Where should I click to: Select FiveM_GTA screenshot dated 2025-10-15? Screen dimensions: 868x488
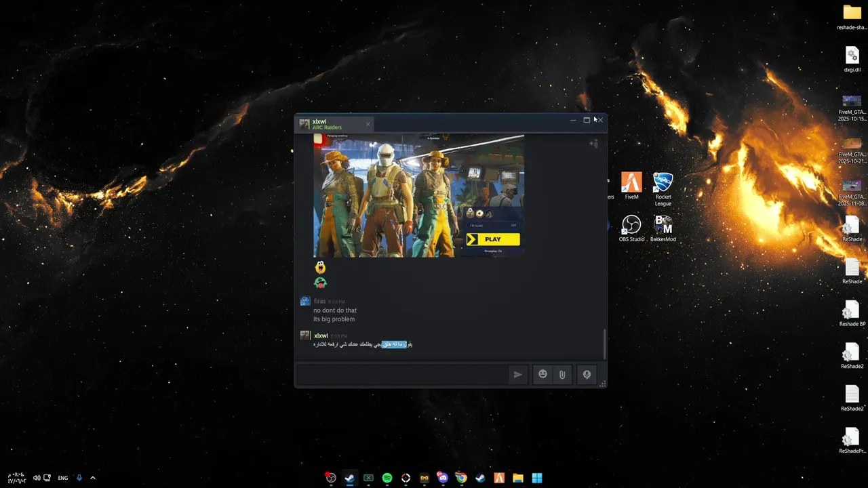[x=852, y=108]
